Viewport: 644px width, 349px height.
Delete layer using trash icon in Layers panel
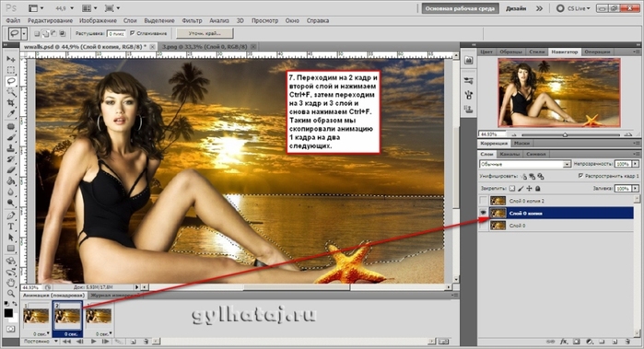click(x=627, y=342)
